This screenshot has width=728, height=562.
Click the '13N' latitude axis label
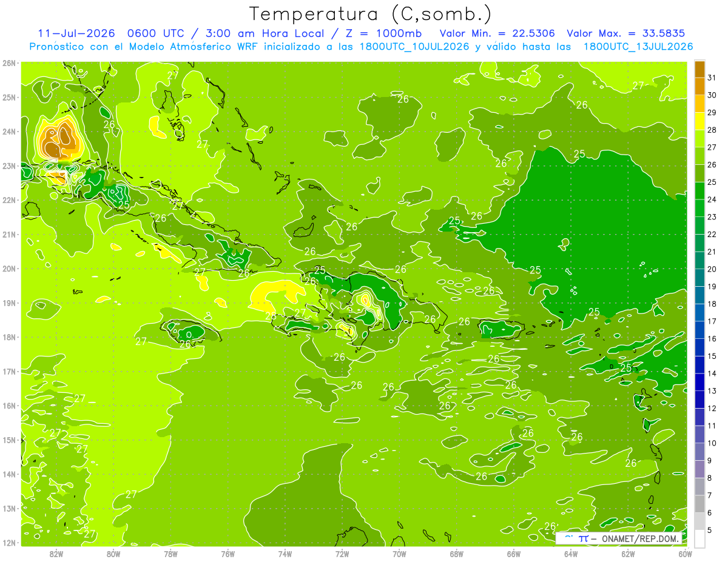tap(9, 509)
